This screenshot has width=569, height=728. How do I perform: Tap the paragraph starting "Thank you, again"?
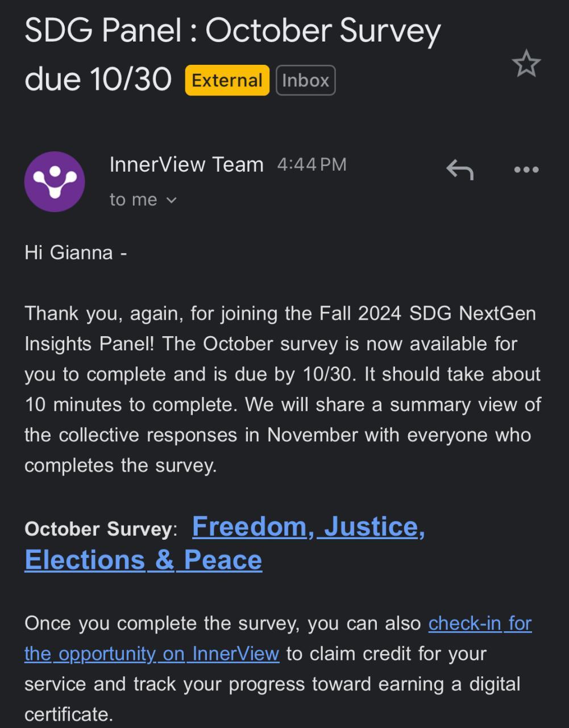point(282,389)
